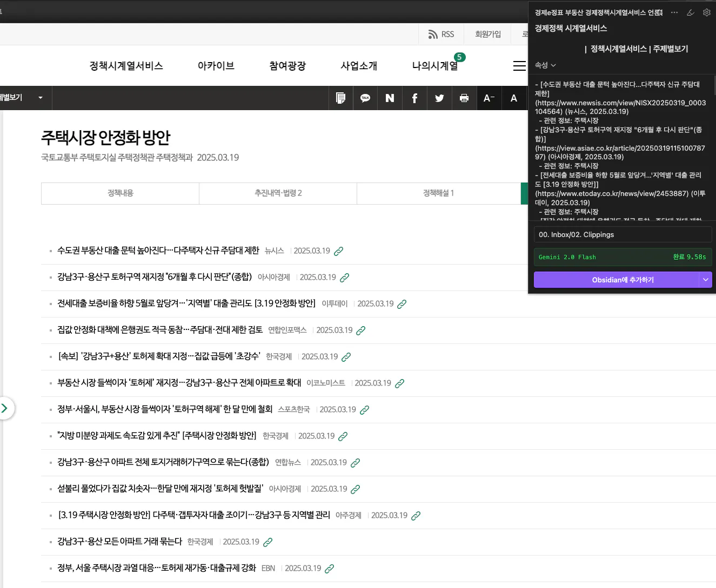This screenshot has height=588, width=716.
Task: Decrease font size with A- button
Action: coord(489,98)
